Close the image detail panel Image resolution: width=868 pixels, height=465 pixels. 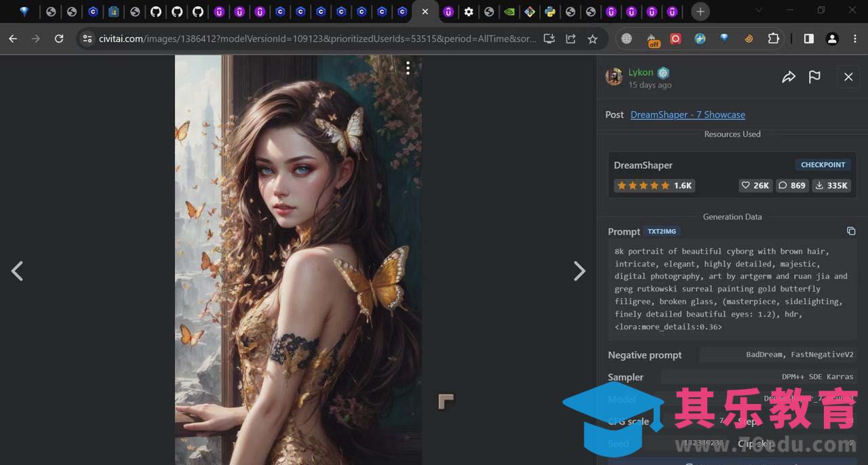pyautogui.click(x=848, y=77)
